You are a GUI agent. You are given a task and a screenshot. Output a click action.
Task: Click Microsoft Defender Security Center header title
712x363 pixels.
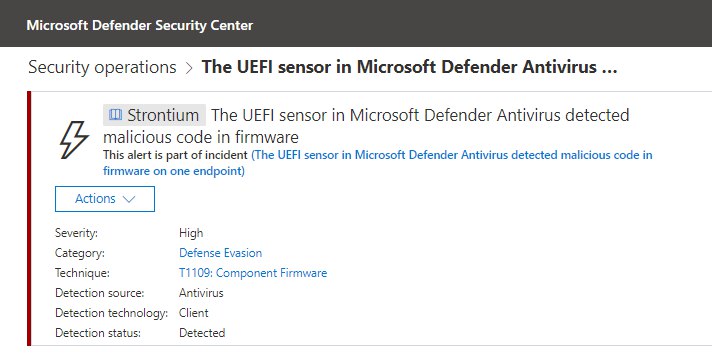click(x=140, y=25)
